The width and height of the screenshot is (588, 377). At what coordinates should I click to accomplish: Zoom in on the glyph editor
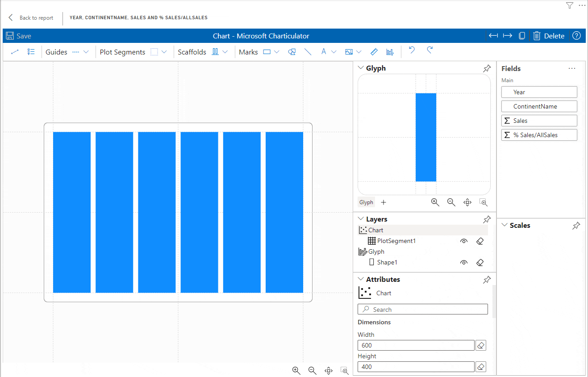(x=435, y=202)
